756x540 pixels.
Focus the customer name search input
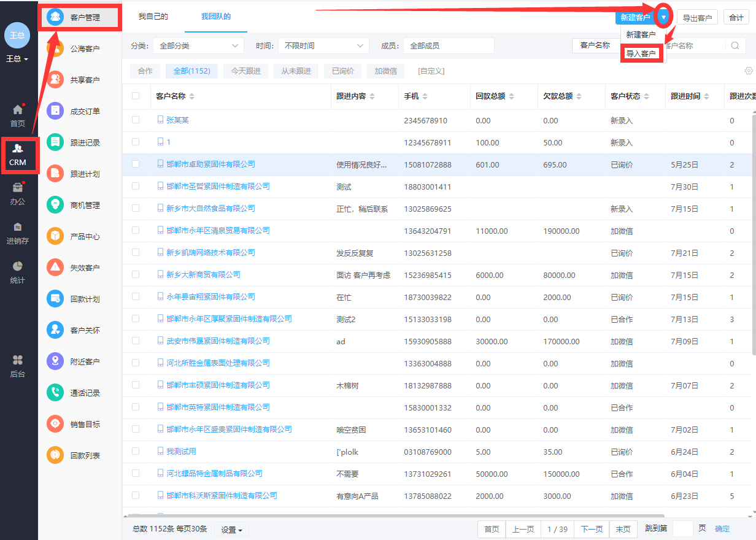click(693, 45)
